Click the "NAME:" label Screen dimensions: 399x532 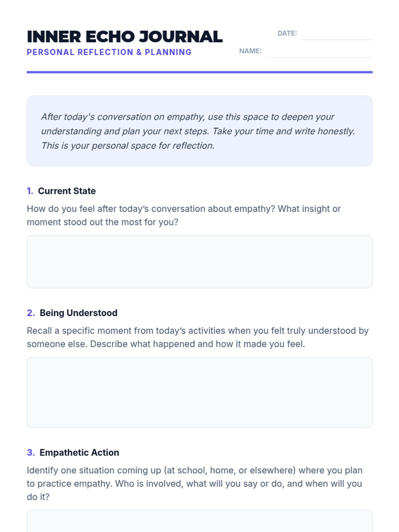pyautogui.click(x=250, y=51)
